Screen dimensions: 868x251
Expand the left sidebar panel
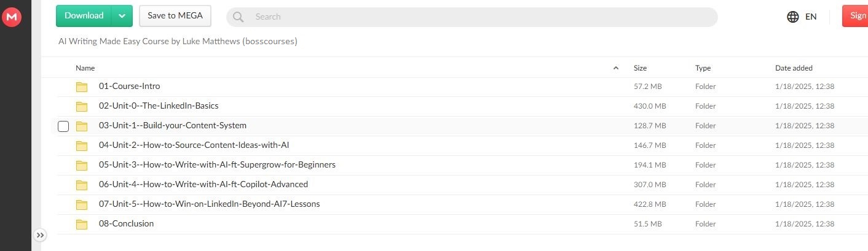click(40, 235)
